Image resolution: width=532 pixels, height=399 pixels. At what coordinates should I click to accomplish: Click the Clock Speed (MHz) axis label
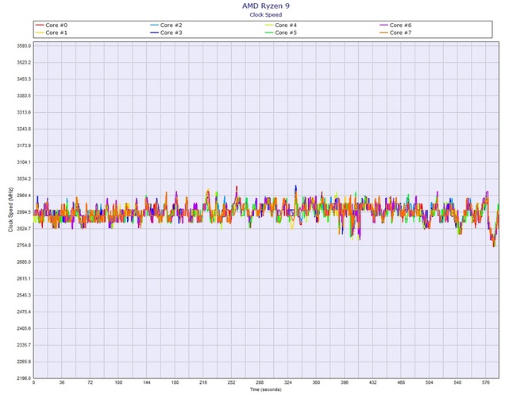(x=10, y=210)
